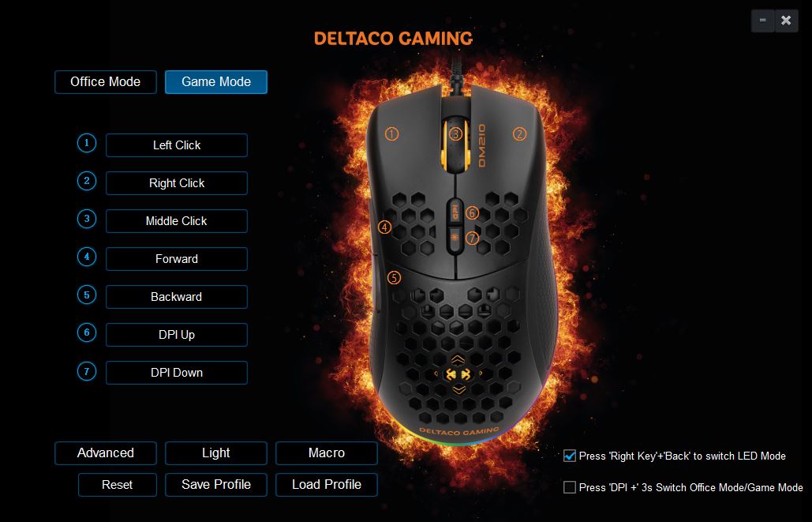Open the Forward button assignment
The width and height of the screenshot is (812, 522).
(177, 259)
